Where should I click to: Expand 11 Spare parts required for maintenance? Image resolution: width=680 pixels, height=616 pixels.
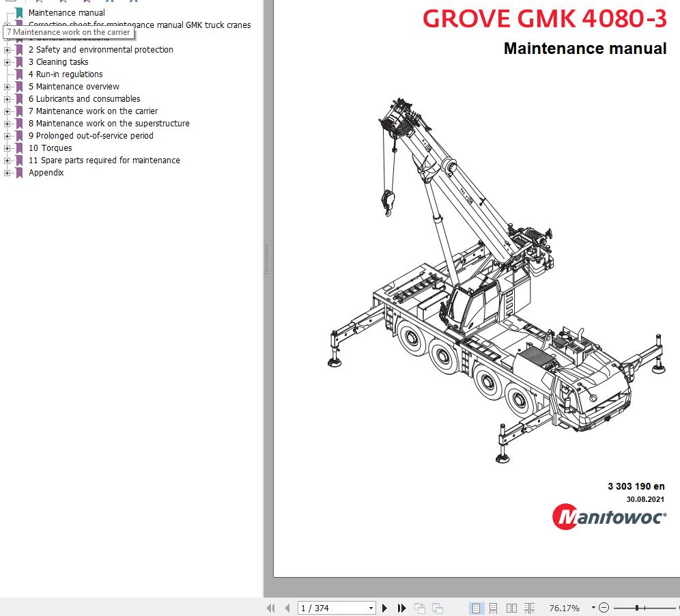(7, 160)
